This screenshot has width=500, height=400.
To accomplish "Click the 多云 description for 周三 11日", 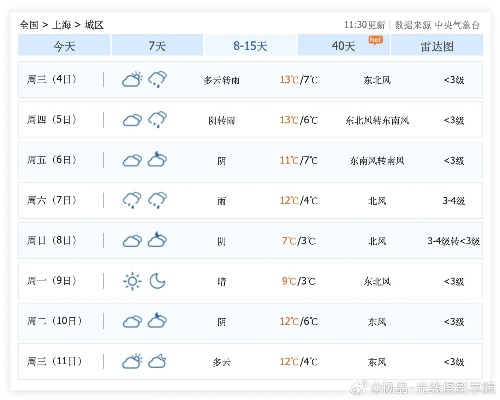I will pos(222,362).
